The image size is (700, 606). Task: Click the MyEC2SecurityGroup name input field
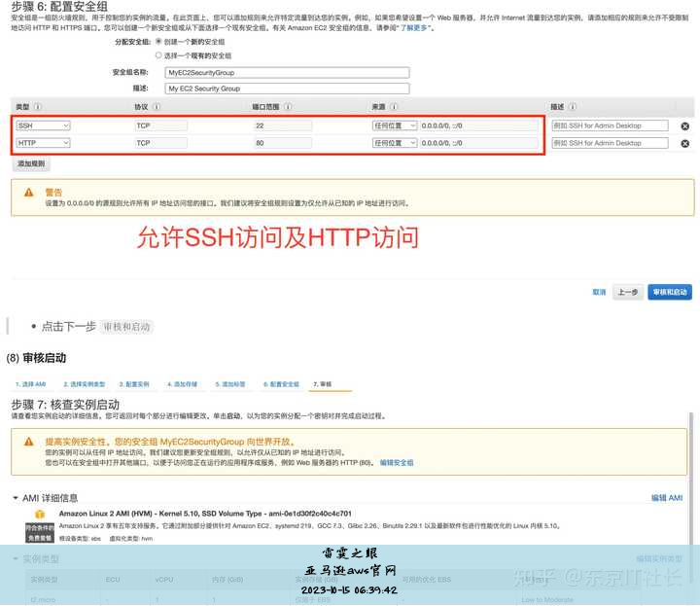(x=287, y=72)
